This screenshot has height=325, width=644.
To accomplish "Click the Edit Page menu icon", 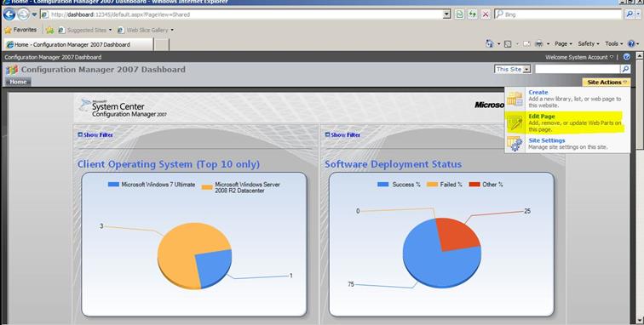I will coord(515,123).
